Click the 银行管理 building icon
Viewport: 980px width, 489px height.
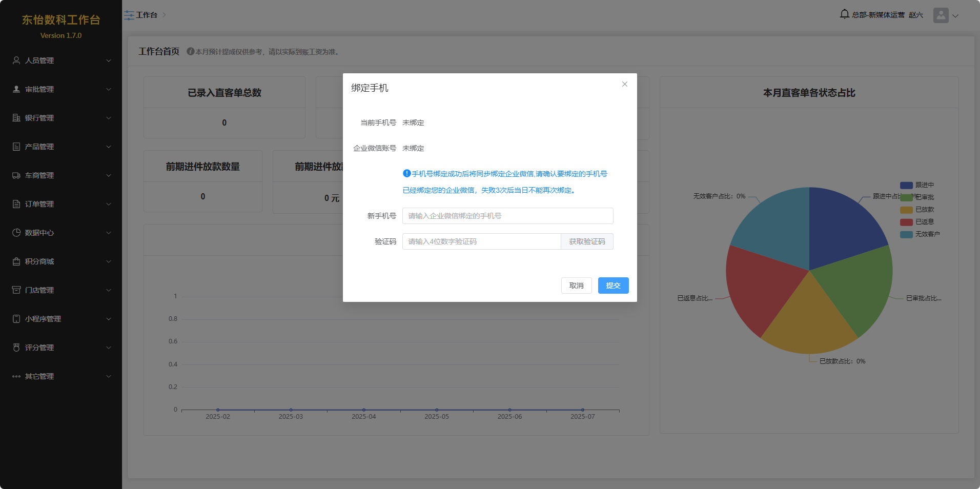(16, 118)
